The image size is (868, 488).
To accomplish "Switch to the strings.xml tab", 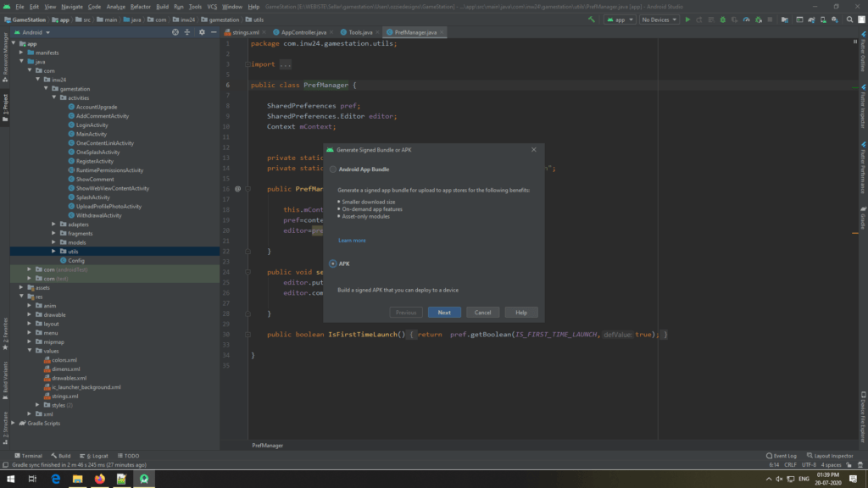I will click(245, 33).
